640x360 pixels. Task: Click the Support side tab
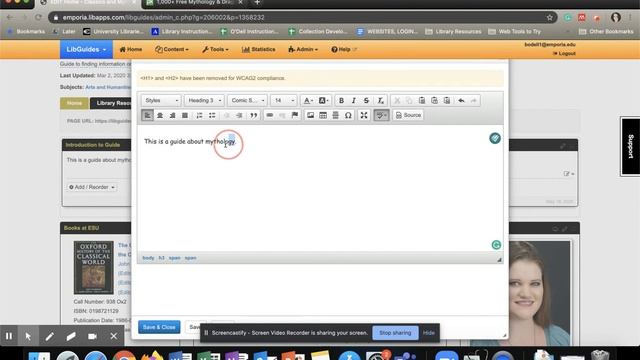[x=630, y=146]
